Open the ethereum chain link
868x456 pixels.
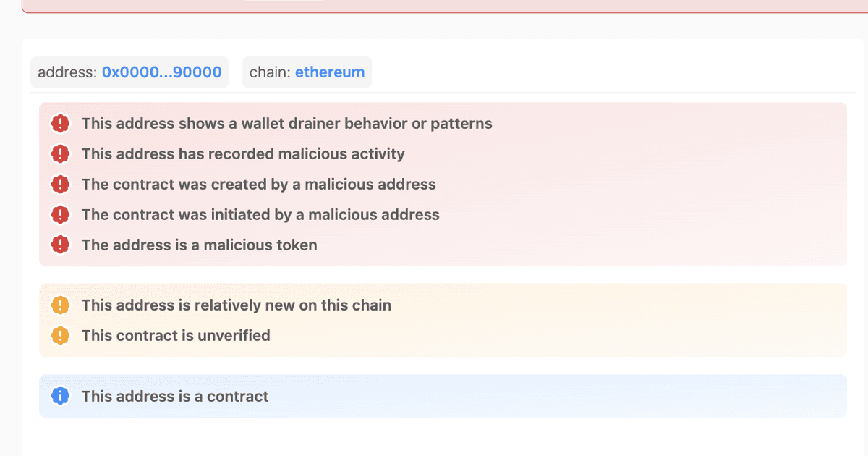[330, 72]
